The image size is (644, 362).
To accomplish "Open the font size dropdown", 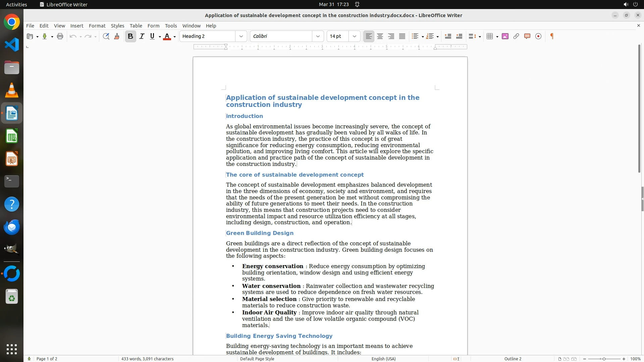I will coord(354,36).
